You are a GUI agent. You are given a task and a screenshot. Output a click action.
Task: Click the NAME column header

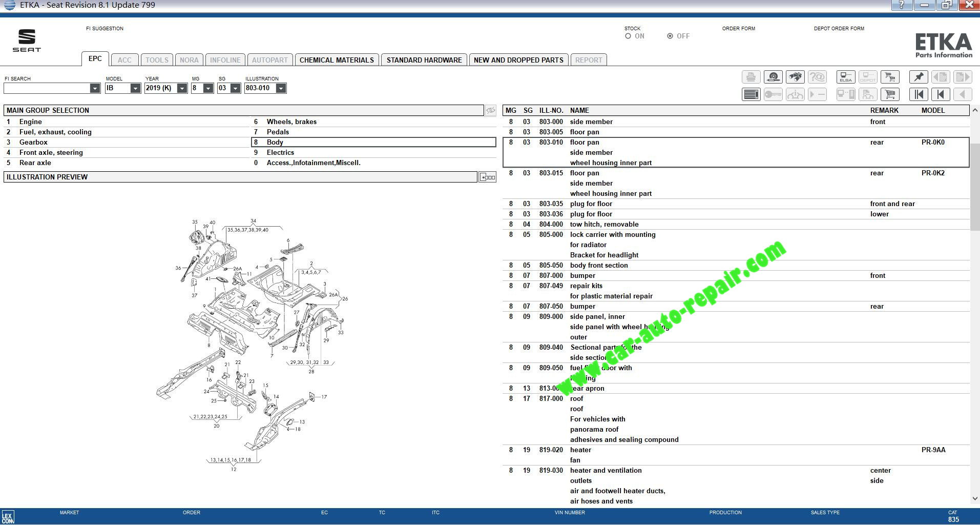pos(579,111)
